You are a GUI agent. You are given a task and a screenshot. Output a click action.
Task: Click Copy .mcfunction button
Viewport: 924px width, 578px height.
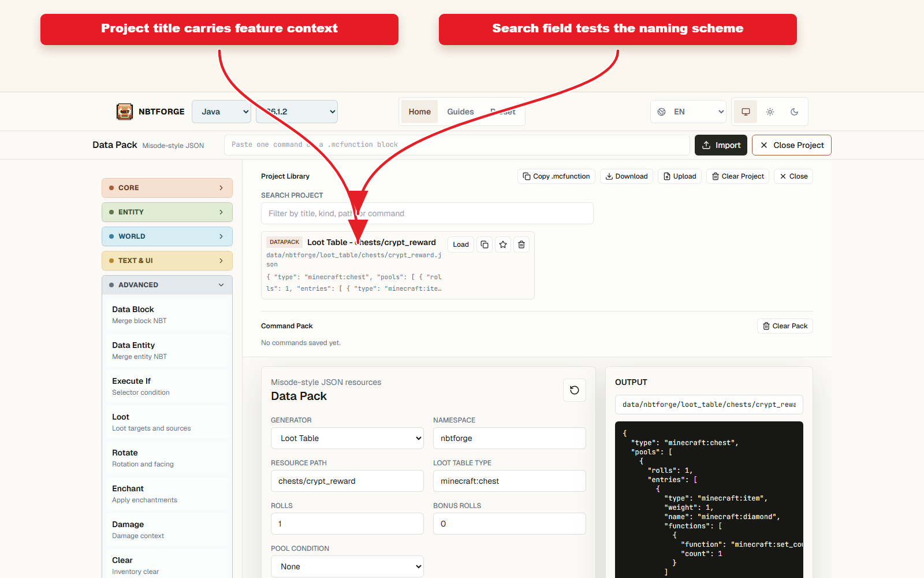click(x=556, y=176)
